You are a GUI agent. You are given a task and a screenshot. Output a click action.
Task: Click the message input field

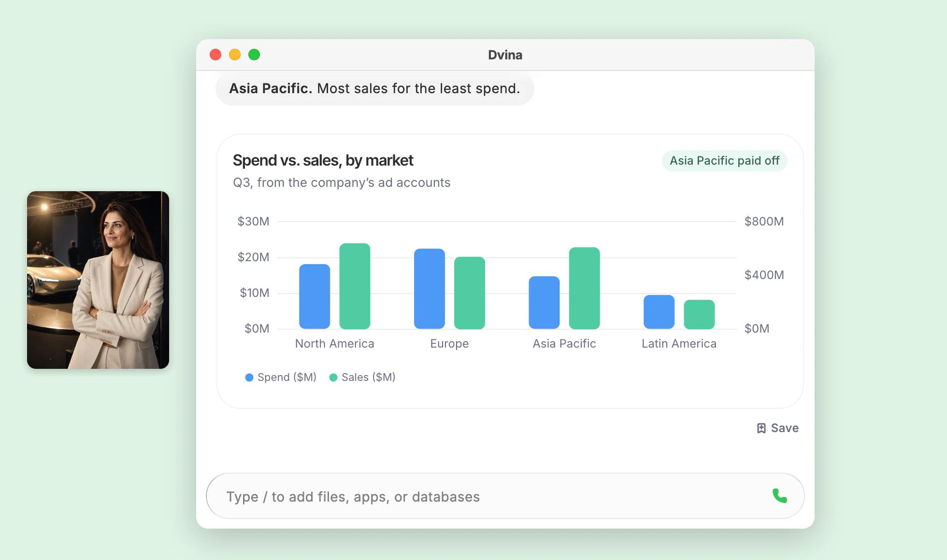point(505,496)
